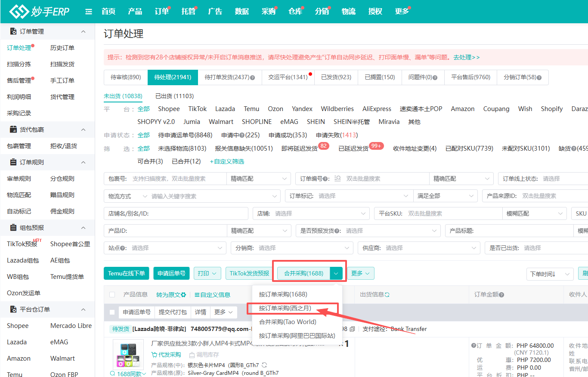The width and height of the screenshot is (588, 377).
Task: Click the TikTok发货预报 button
Action: point(249,273)
